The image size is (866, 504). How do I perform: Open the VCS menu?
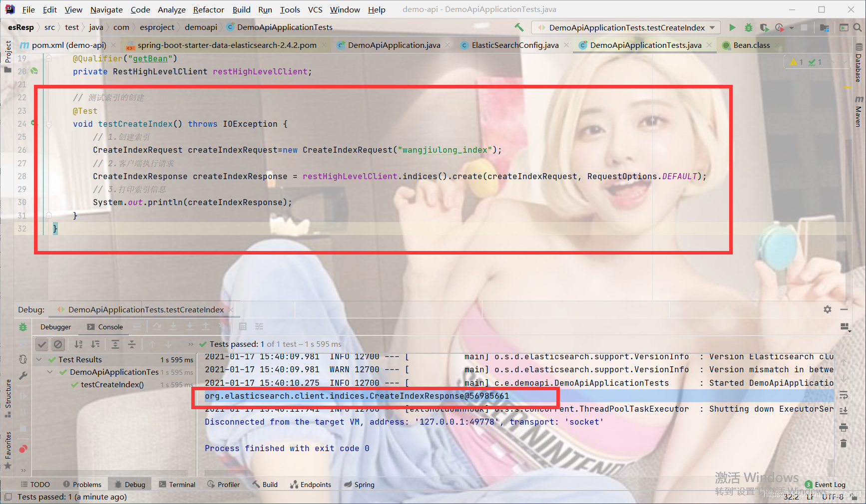point(315,9)
